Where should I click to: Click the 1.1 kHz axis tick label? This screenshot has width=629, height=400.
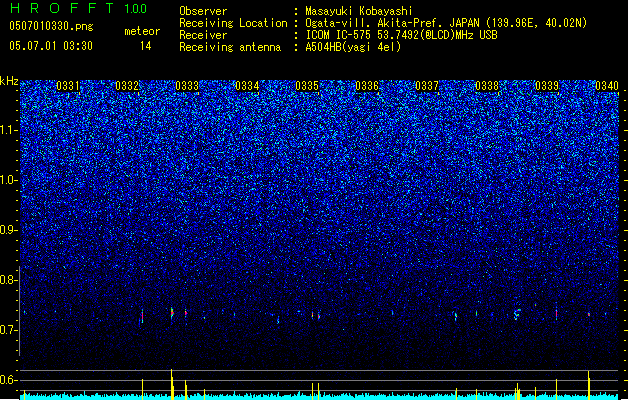coord(9,130)
